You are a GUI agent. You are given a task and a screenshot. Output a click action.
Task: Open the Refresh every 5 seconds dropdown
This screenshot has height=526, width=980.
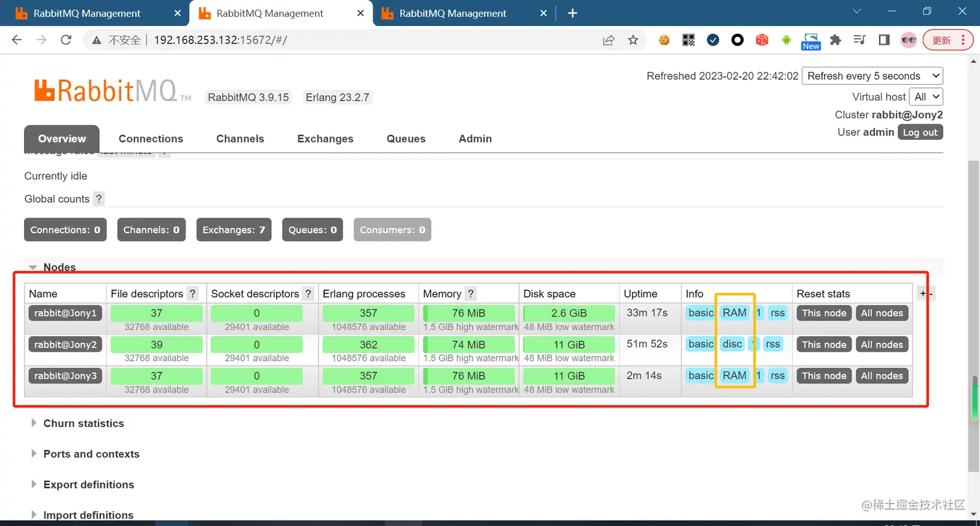pos(872,76)
